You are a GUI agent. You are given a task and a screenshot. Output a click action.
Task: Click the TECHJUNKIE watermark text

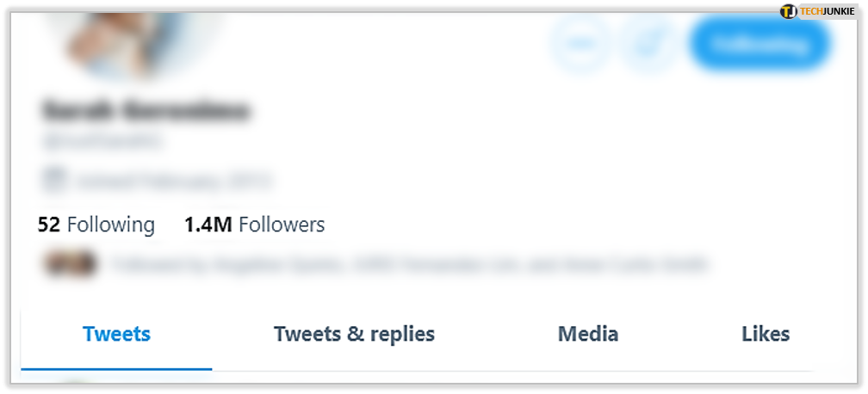827,12
